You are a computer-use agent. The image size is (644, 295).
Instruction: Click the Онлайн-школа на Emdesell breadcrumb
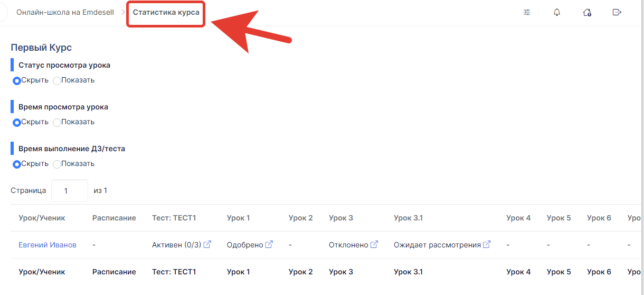(65, 12)
